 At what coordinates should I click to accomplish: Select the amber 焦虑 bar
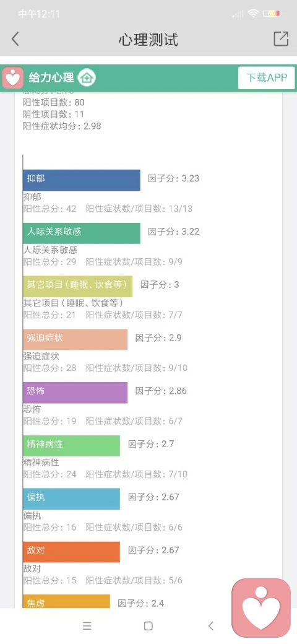click(66, 601)
